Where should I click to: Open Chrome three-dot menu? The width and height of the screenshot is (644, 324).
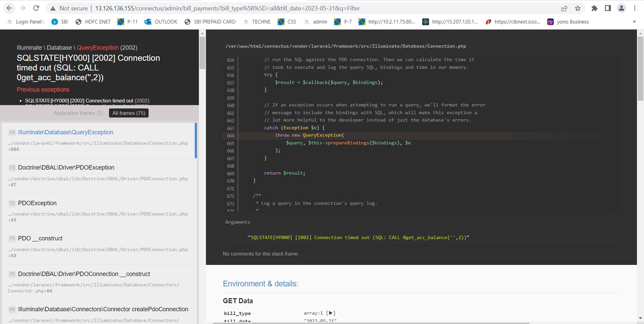[635, 8]
